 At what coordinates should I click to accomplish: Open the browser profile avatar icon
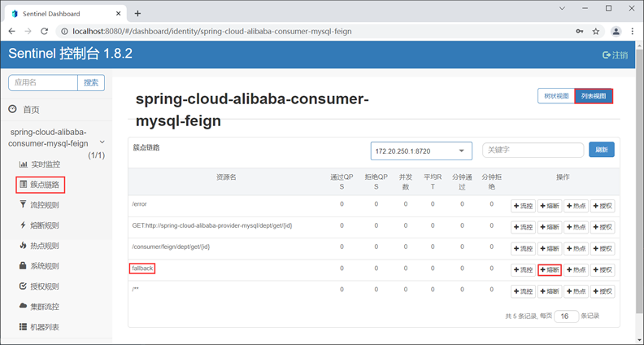pyautogui.click(x=616, y=32)
